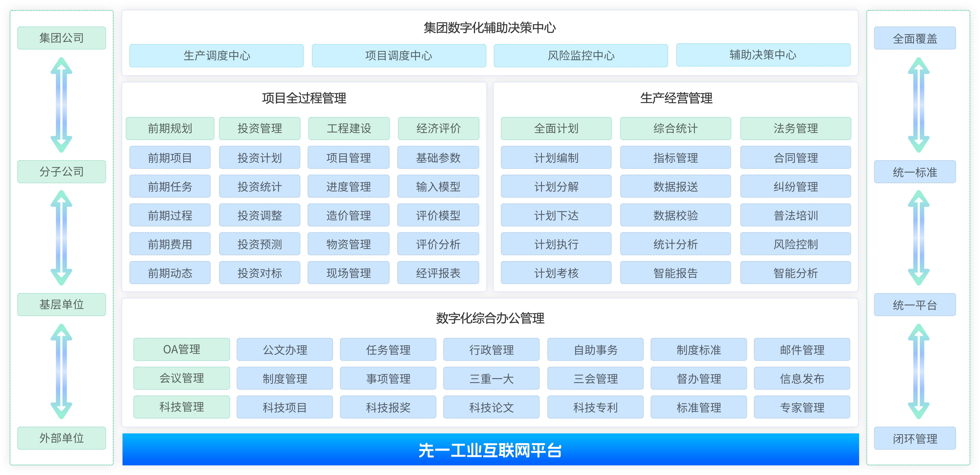This screenshot has width=980, height=475.
Task: Open 综合统计 category header
Action: pos(676,128)
